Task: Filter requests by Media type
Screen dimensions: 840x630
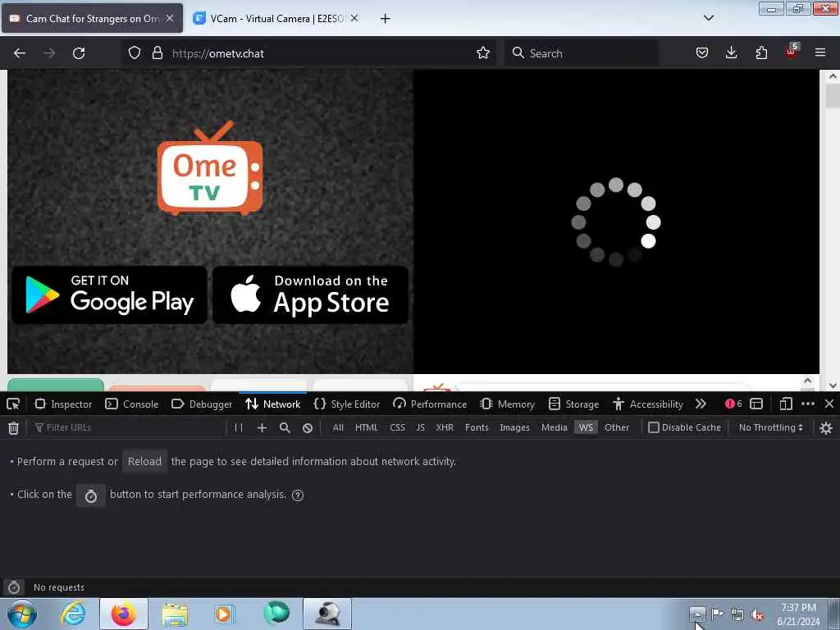Action: [x=554, y=427]
